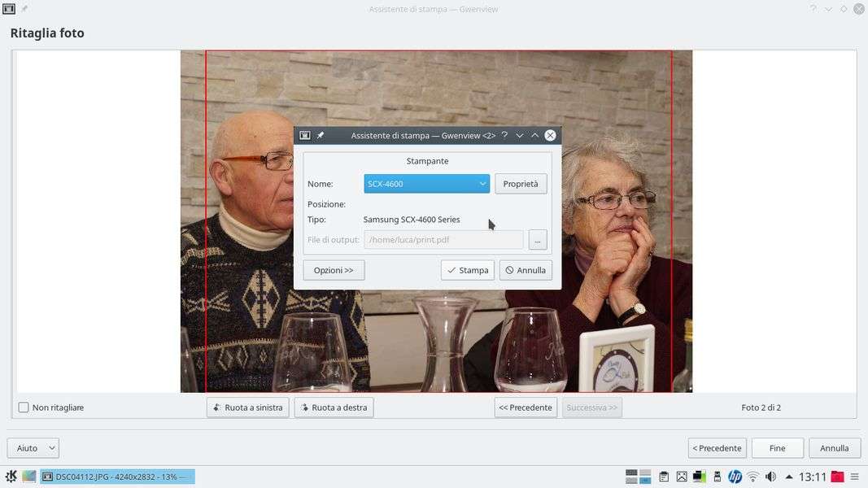Open the output file browse button
This screenshot has width=868, height=488.
(x=538, y=240)
